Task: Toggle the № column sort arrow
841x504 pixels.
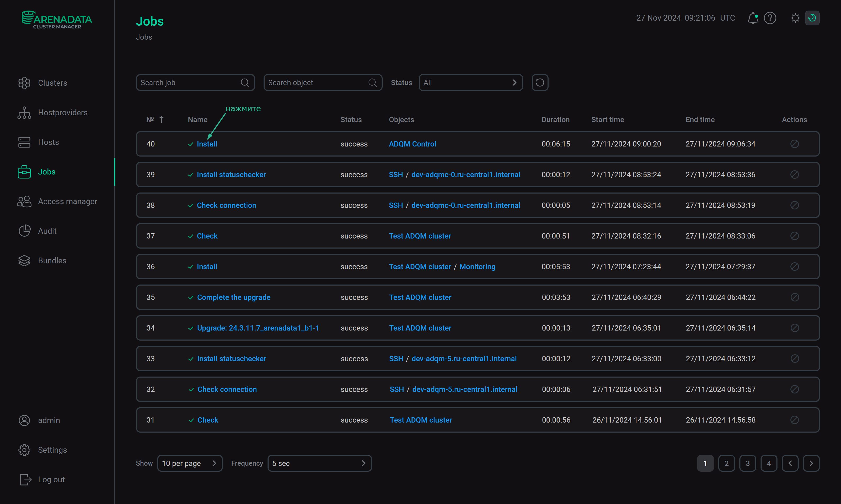Action: [x=161, y=120]
